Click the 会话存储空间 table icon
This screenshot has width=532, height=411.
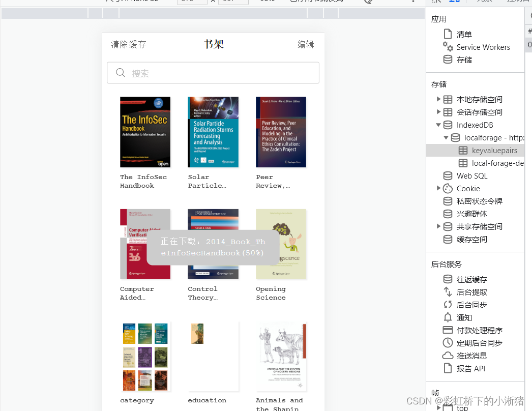click(x=448, y=112)
